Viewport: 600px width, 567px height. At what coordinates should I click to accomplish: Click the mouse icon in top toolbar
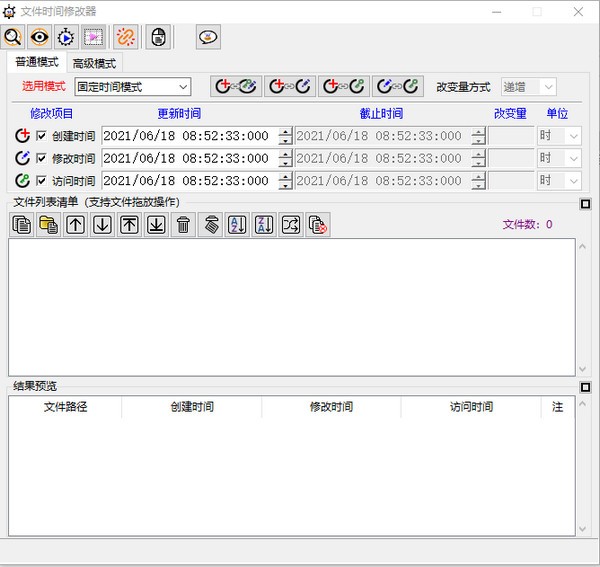point(158,37)
